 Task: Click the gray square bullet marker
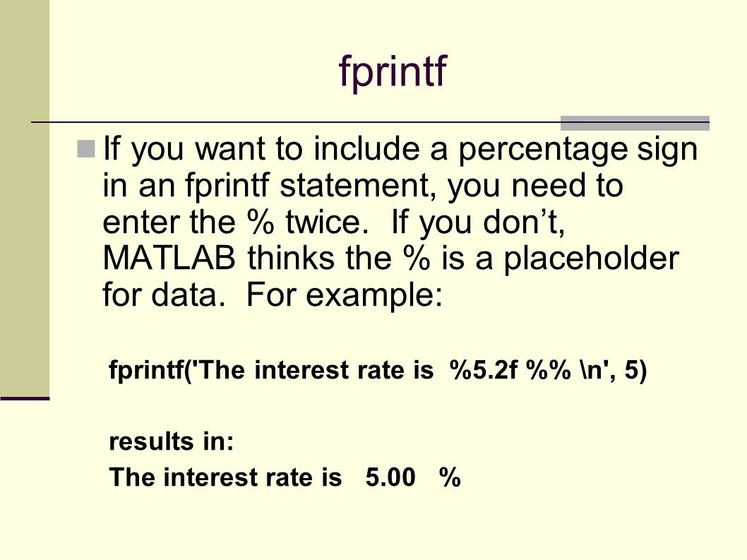coord(85,149)
